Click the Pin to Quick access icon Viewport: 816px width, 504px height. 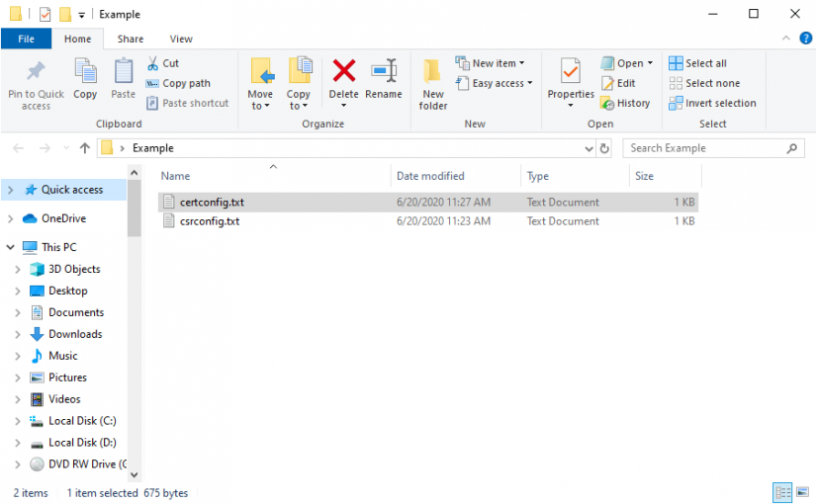click(x=36, y=72)
